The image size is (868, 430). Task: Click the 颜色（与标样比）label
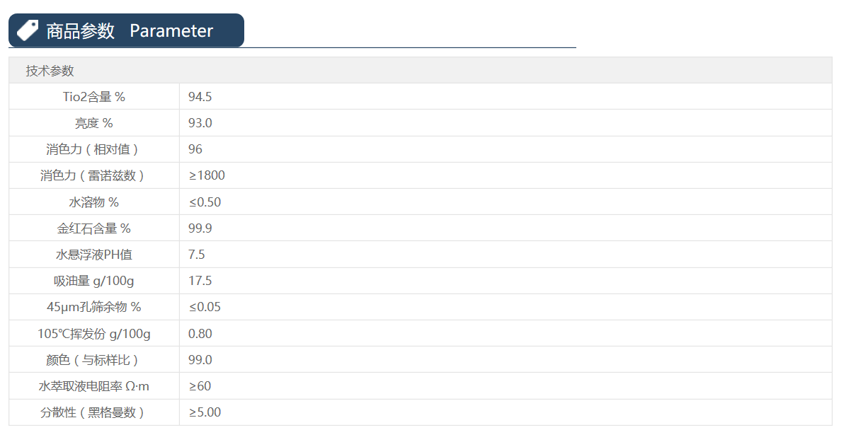point(94,360)
